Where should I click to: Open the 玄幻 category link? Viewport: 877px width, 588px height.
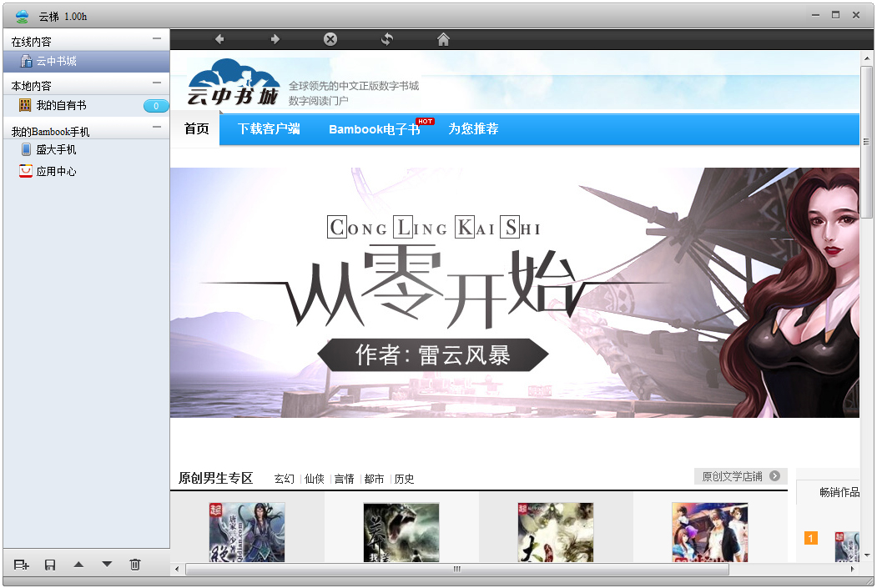[x=284, y=479]
